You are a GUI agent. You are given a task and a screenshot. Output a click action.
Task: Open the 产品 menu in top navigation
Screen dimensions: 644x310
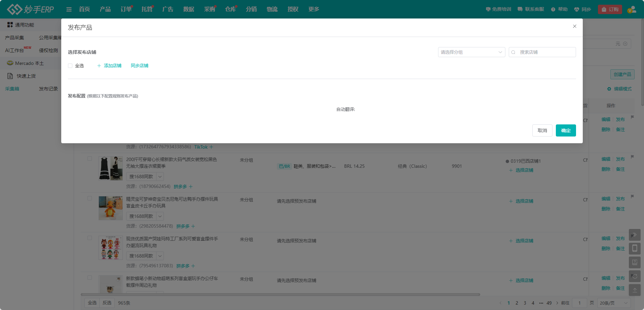pyautogui.click(x=105, y=9)
